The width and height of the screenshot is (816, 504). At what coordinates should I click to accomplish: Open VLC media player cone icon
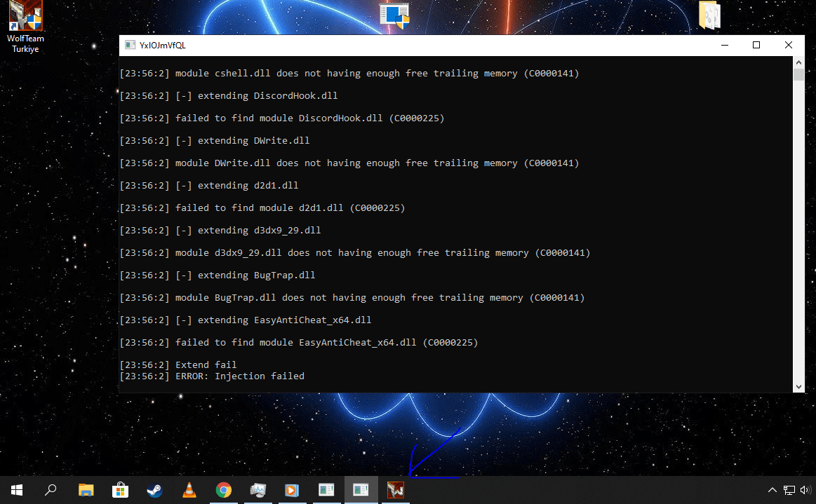189,490
